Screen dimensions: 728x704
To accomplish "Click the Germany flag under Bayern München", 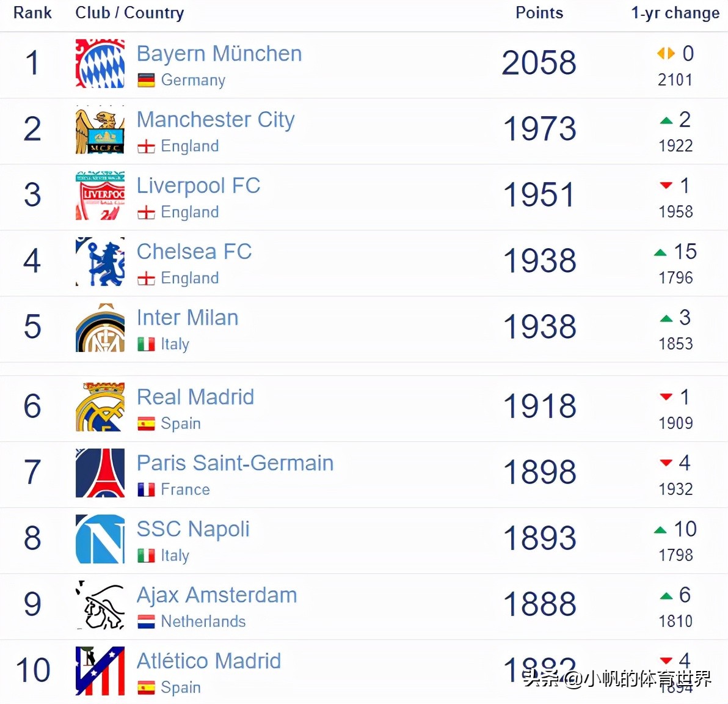I will 146,80.
